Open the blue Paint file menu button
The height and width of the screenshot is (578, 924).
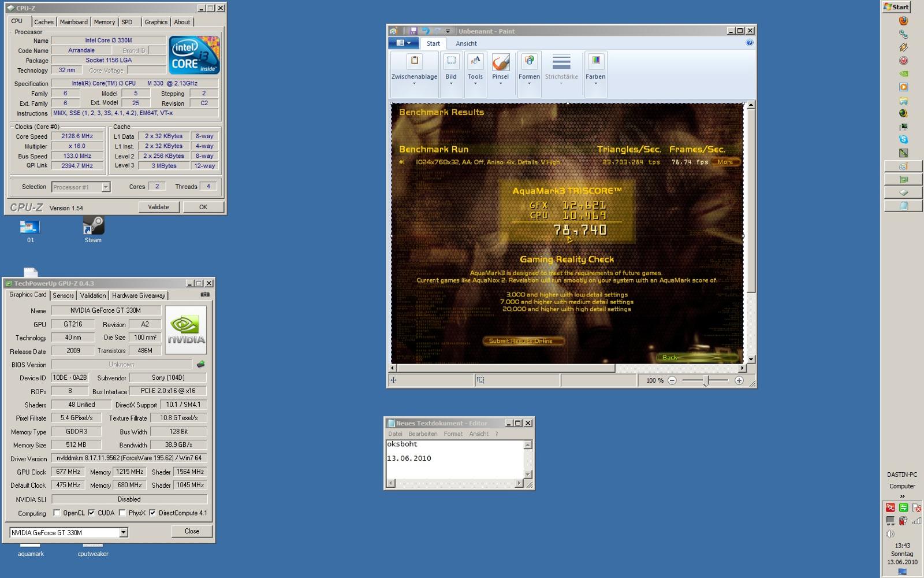[x=404, y=43]
